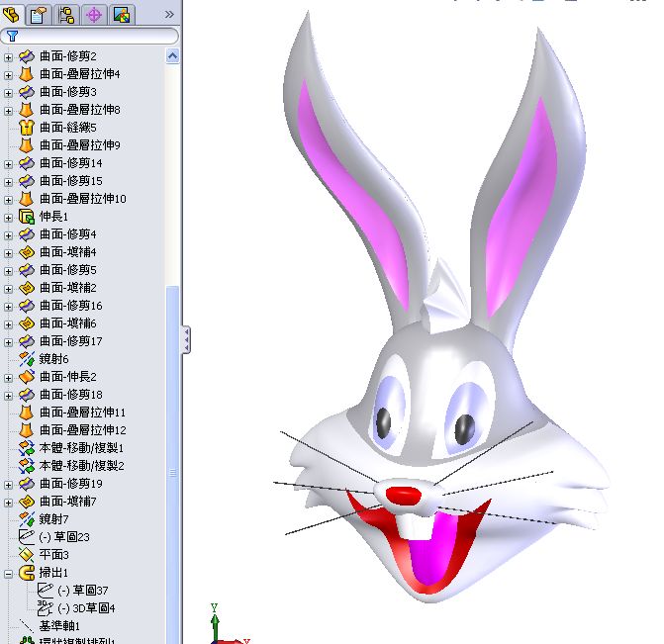Click the 本體-移動/複製1 move body icon
The height and width of the screenshot is (644, 664).
[27, 448]
